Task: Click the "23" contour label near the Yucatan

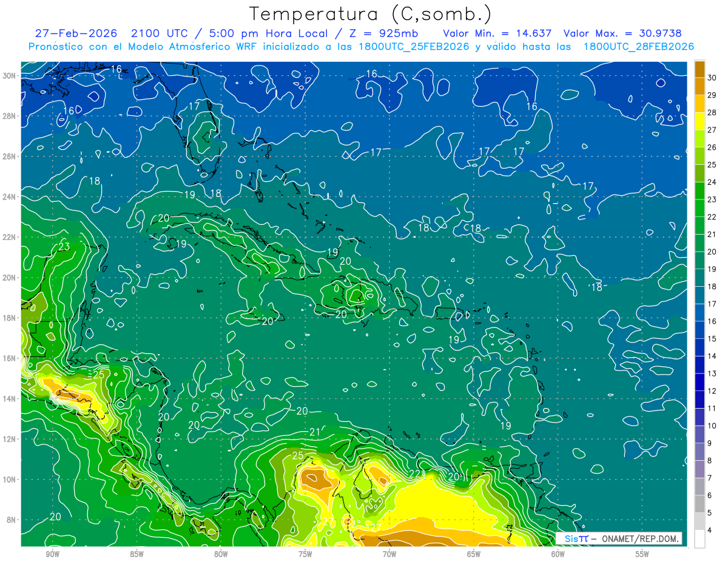Action: (64, 247)
